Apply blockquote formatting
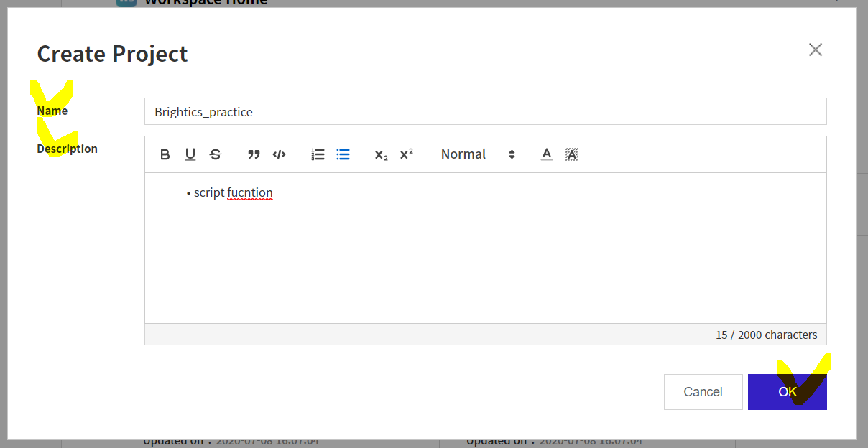 tap(254, 154)
